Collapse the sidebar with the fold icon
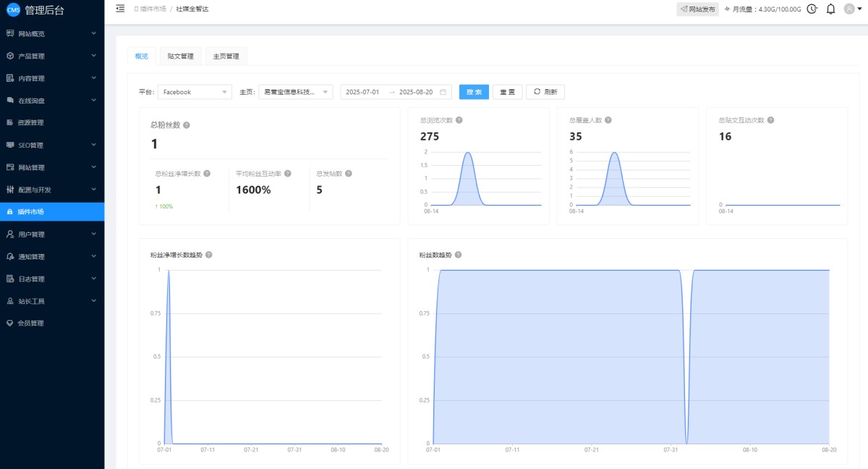868x469 pixels. click(x=120, y=9)
